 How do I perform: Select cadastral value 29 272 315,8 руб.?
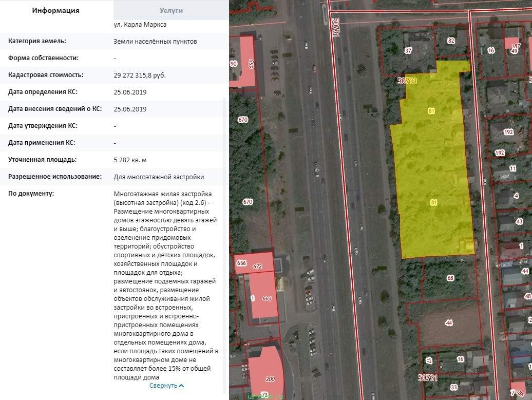pyautogui.click(x=140, y=75)
